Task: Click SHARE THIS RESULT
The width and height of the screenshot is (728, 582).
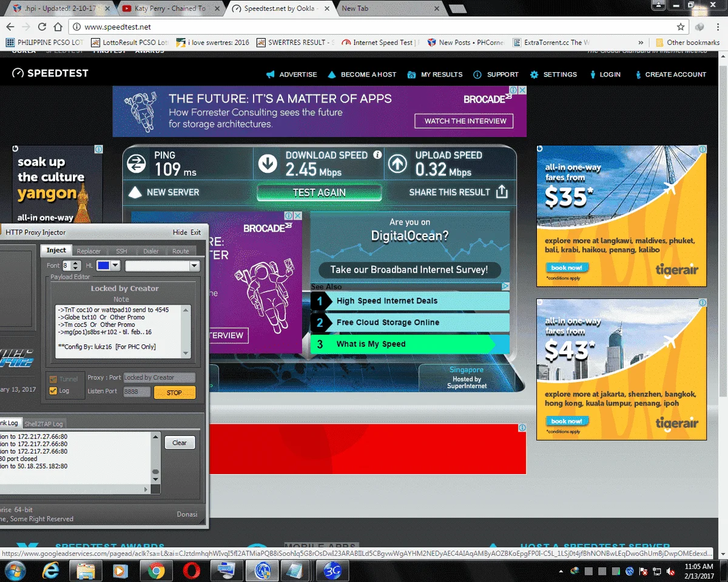Action: point(450,192)
